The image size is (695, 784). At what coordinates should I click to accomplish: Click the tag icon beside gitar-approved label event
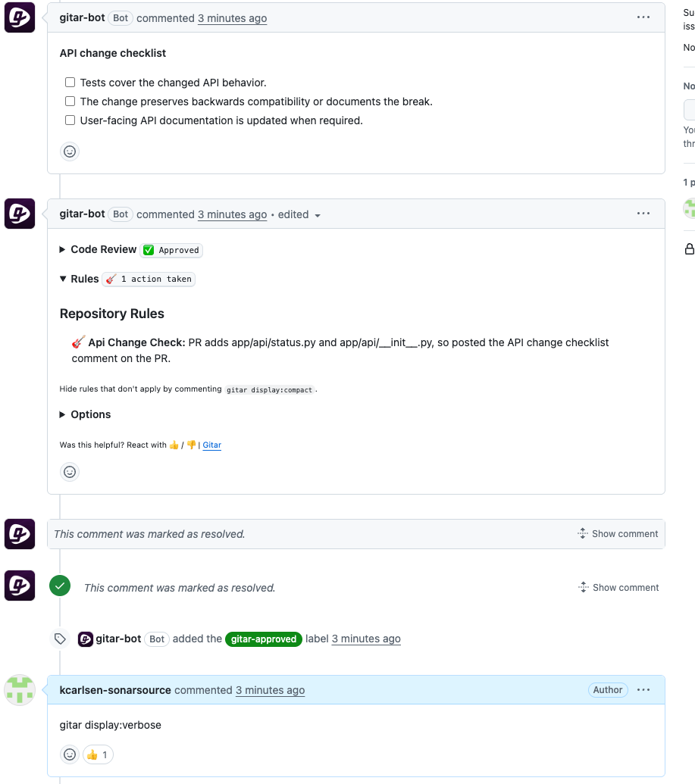pyautogui.click(x=60, y=639)
